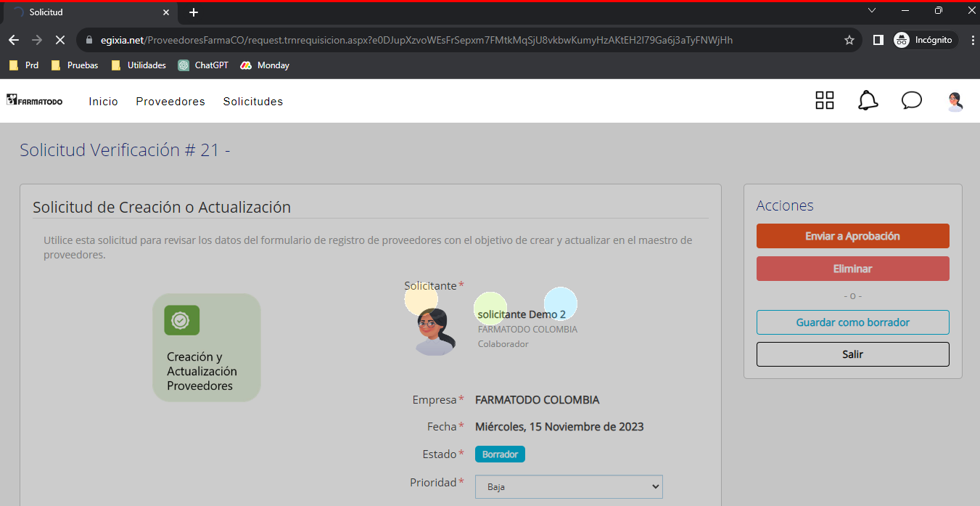Go to Inicio menu item
The height and width of the screenshot is (506, 980).
[103, 102]
